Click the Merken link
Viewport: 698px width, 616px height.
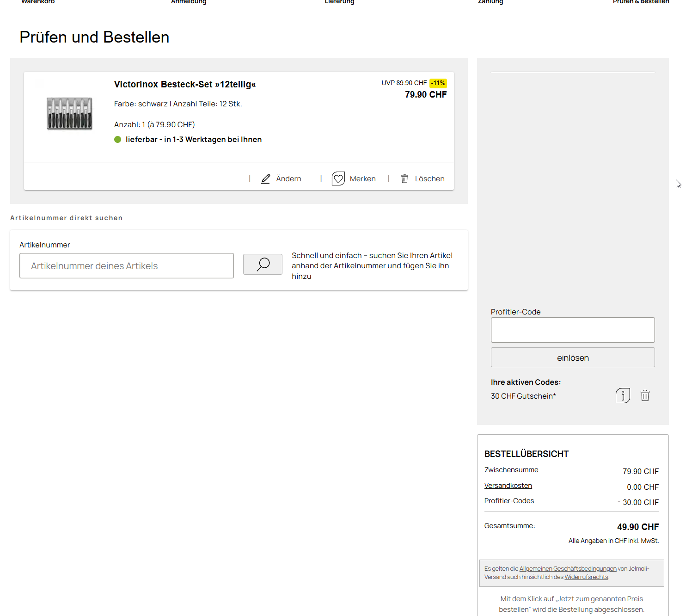click(362, 179)
